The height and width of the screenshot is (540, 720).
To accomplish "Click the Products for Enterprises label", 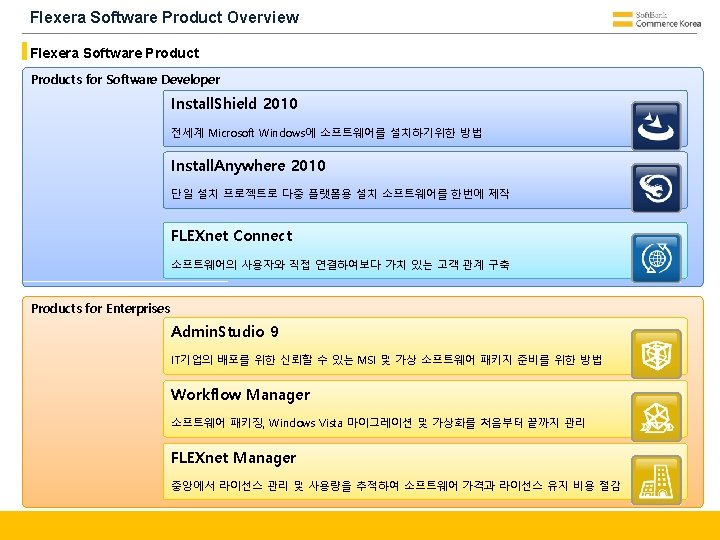I will [101, 308].
